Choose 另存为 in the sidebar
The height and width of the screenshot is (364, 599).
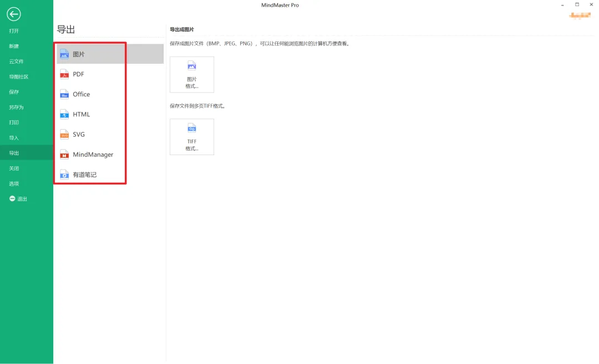point(17,107)
